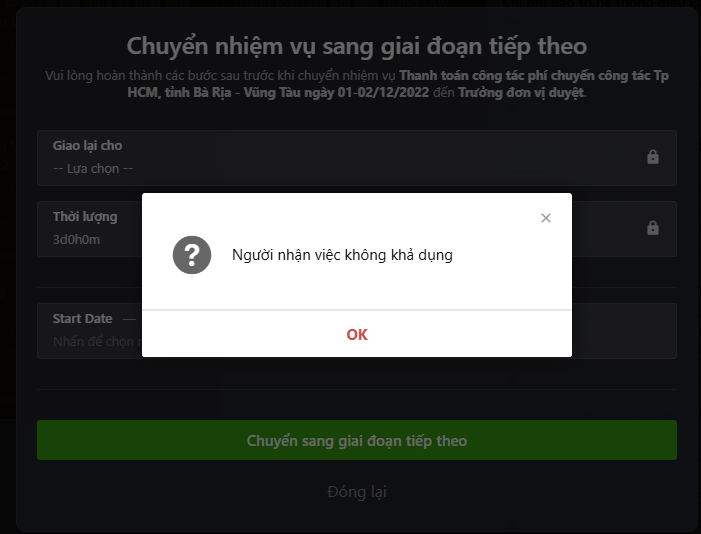The height and width of the screenshot is (534, 701).
Task: Click the bold task name 'Thanh toán công tác phí'
Action: pyautogui.click(x=473, y=76)
